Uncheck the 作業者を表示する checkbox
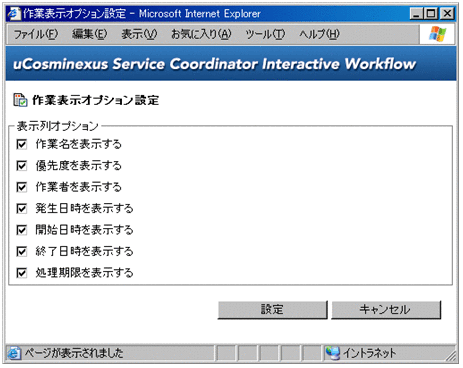Viewport: 463px width, 368px height. (x=22, y=187)
